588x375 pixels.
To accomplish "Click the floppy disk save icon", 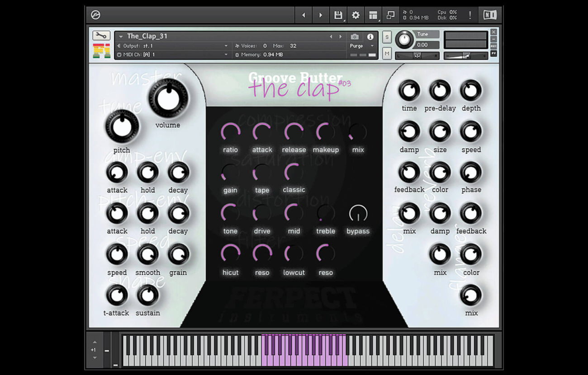I will pyautogui.click(x=338, y=15).
